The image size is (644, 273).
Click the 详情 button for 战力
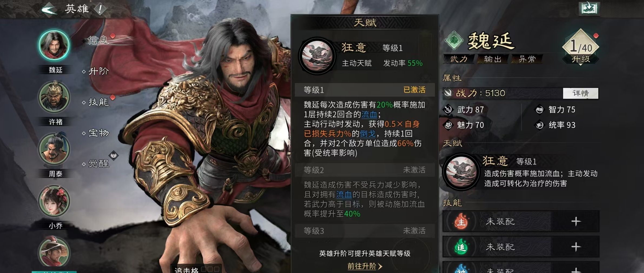point(581,93)
